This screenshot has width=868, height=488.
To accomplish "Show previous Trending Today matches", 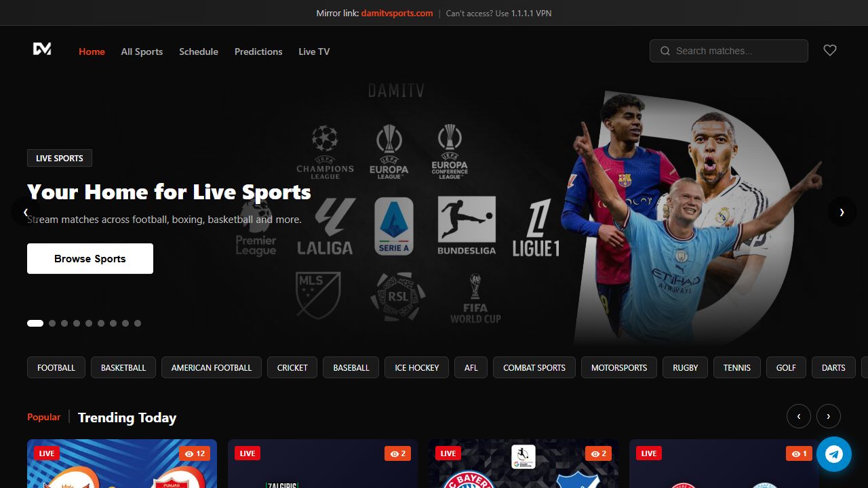I will [799, 416].
